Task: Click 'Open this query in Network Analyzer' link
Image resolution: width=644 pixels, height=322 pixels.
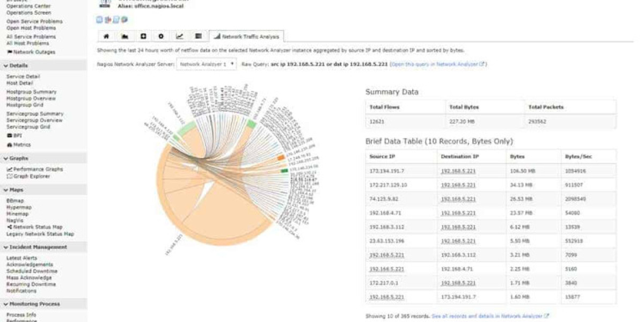Action: (438, 64)
